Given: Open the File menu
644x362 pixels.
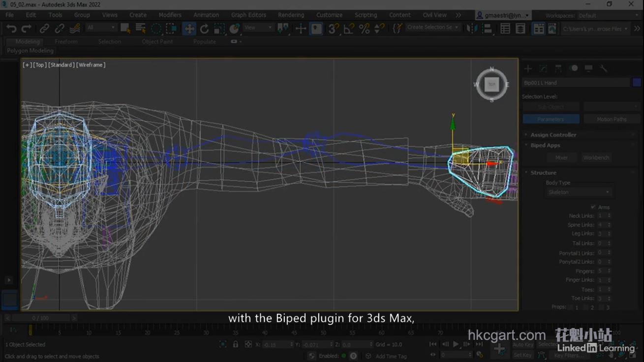Looking at the screenshot, I should click(10, 15).
